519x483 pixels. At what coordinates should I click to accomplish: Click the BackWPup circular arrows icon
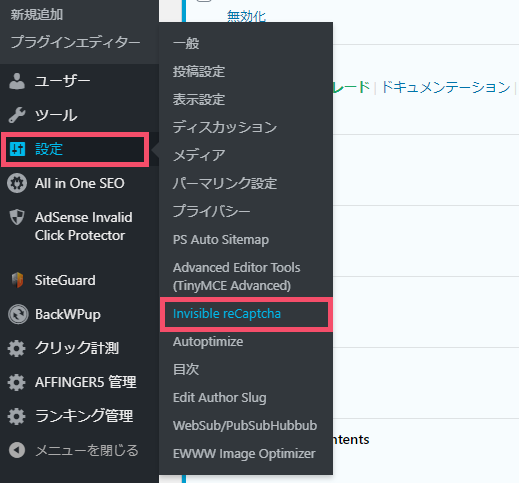click(x=18, y=314)
